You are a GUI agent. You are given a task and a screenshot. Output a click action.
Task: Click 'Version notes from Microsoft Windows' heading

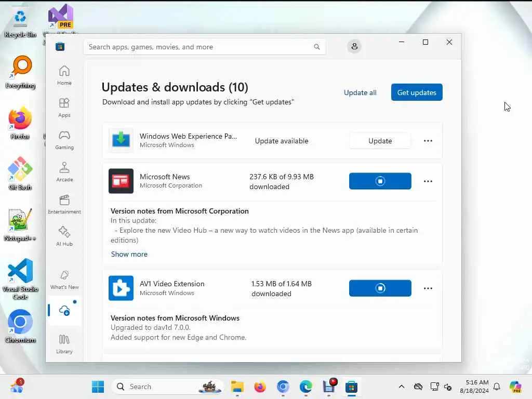point(175,318)
